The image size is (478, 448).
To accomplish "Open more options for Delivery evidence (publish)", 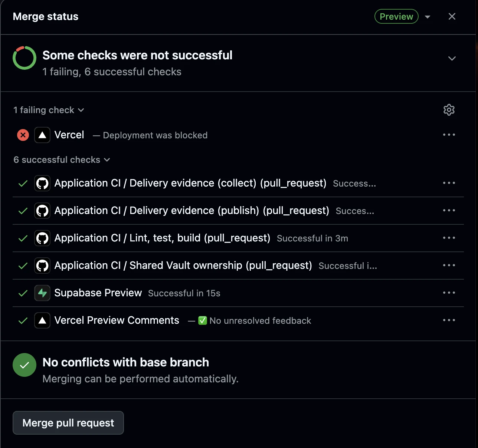I will pyautogui.click(x=449, y=210).
